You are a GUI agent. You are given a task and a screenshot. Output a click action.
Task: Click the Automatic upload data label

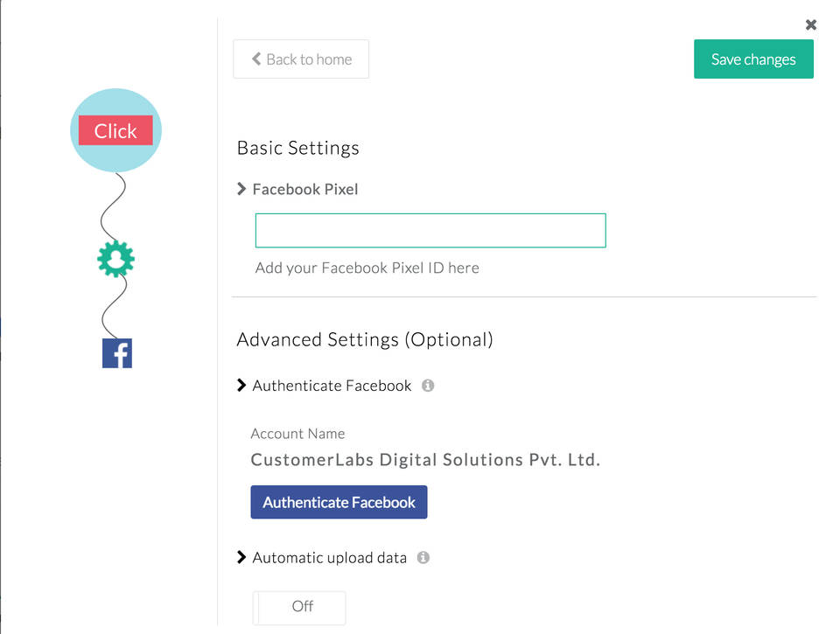329,557
